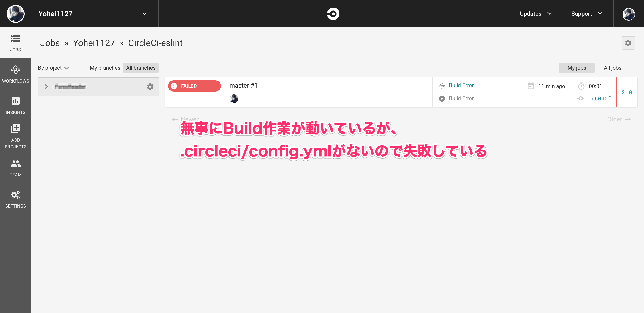Open the Team section

[15, 168]
